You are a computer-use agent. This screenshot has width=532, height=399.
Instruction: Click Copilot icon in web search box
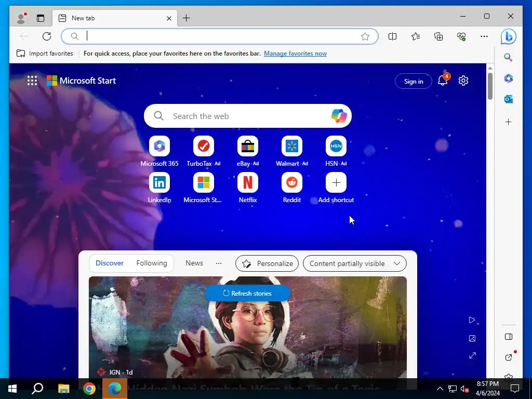(339, 116)
